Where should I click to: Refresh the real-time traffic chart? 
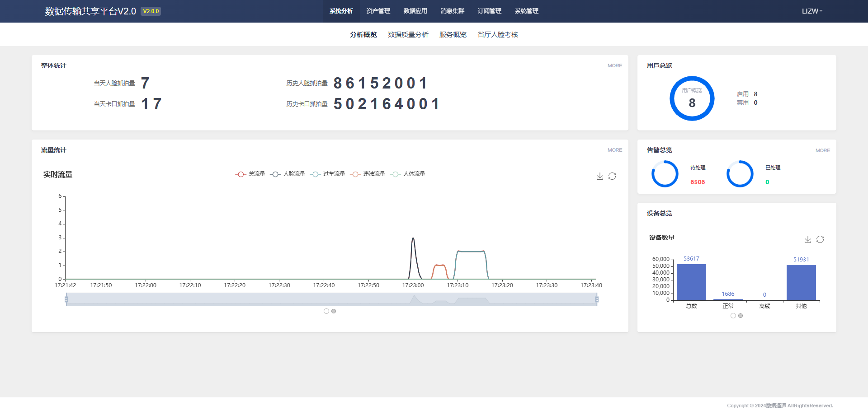[612, 176]
